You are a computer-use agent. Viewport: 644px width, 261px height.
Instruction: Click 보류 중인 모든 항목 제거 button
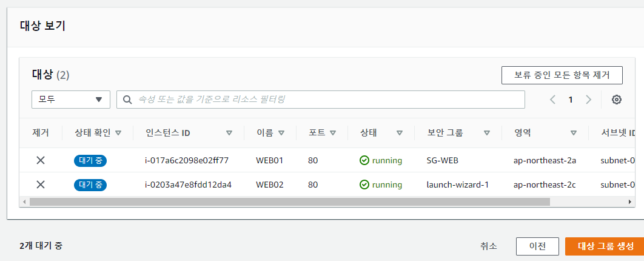point(562,75)
